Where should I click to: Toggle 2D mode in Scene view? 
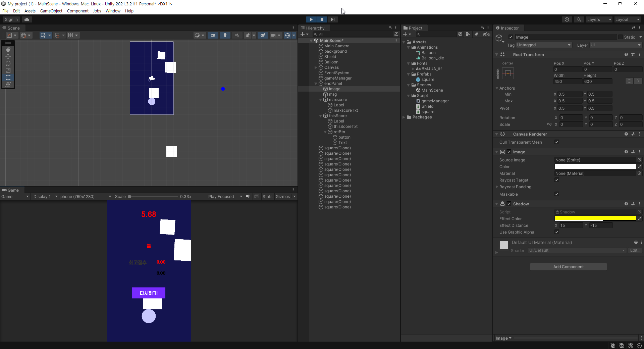pos(213,35)
